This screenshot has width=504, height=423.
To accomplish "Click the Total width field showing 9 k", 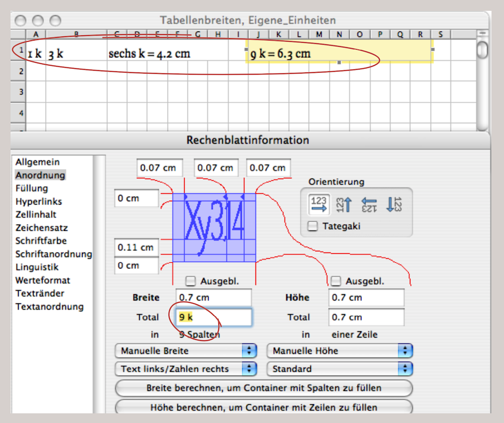I will tap(213, 317).
